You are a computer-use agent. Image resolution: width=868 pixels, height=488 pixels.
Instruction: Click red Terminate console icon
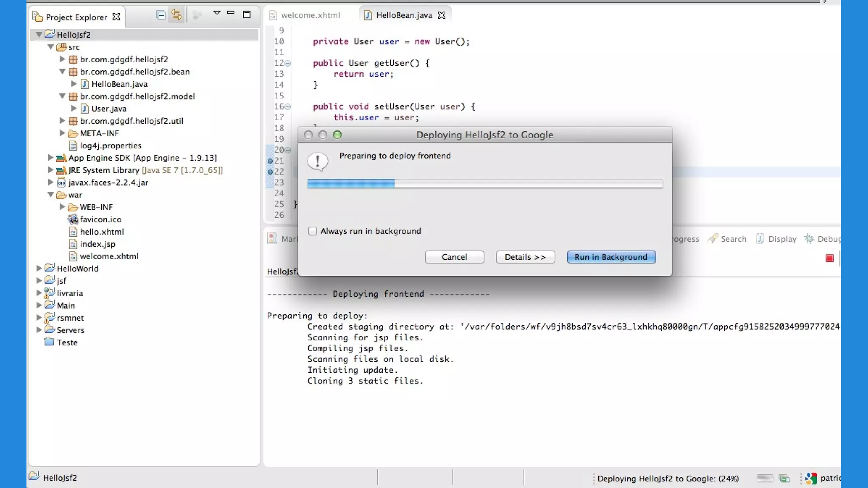829,258
